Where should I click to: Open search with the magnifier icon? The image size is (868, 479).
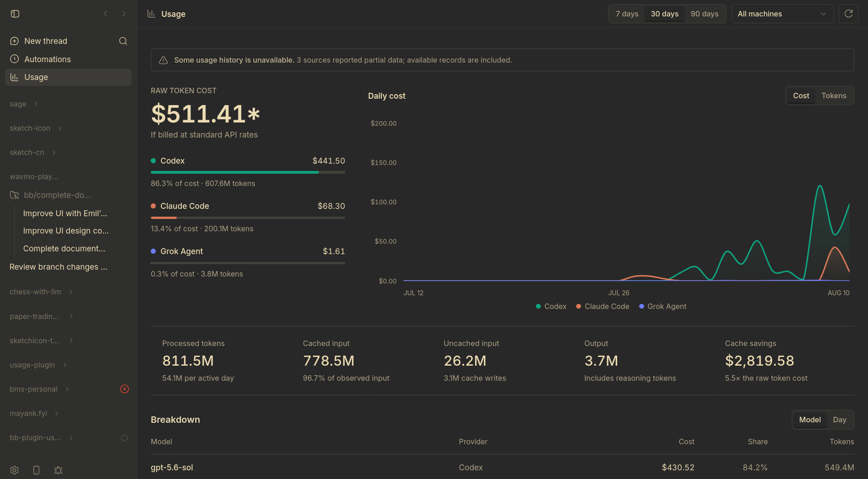point(123,41)
